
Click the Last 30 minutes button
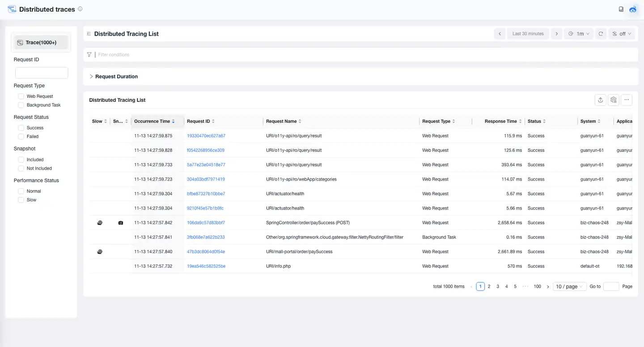528,34
